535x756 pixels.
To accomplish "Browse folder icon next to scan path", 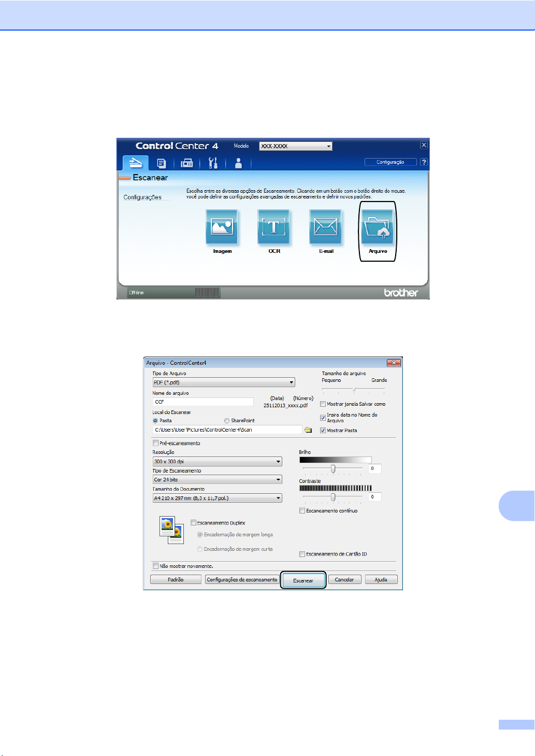I will [308, 430].
